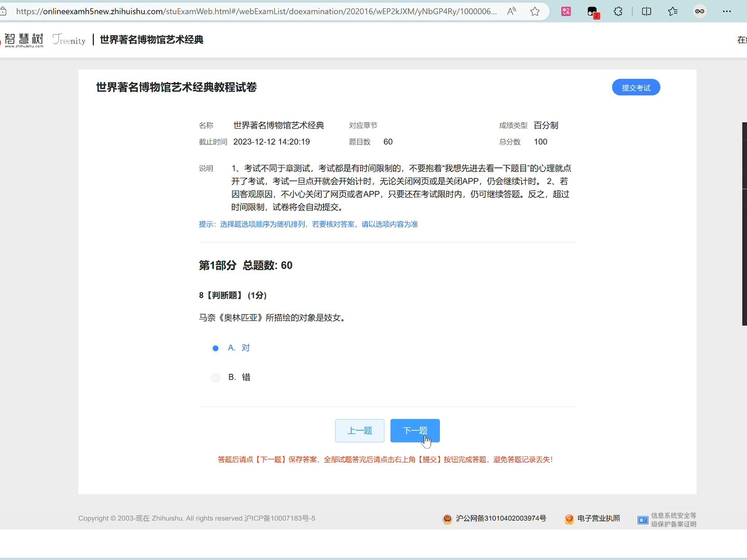The image size is (747, 560).
Task: Open the browser Settings and more menu
Action: click(x=727, y=11)
